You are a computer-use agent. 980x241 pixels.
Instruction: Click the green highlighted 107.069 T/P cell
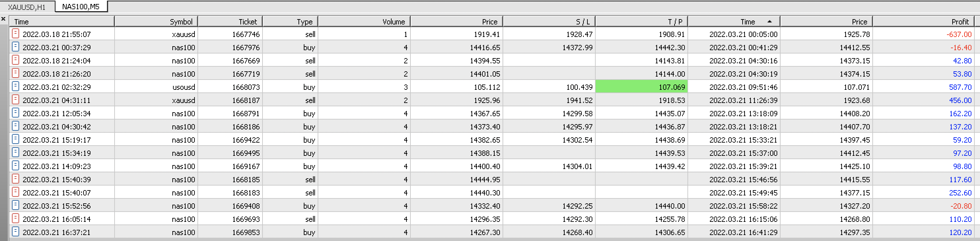(x=642, y=87)
